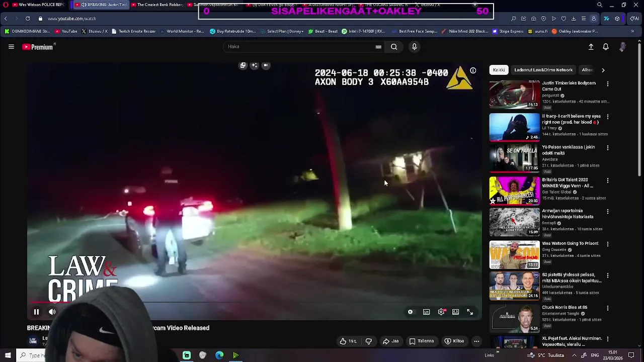Click the info card icon on video
The height and width of the screenshot is (362, 644).
(473, 71)
